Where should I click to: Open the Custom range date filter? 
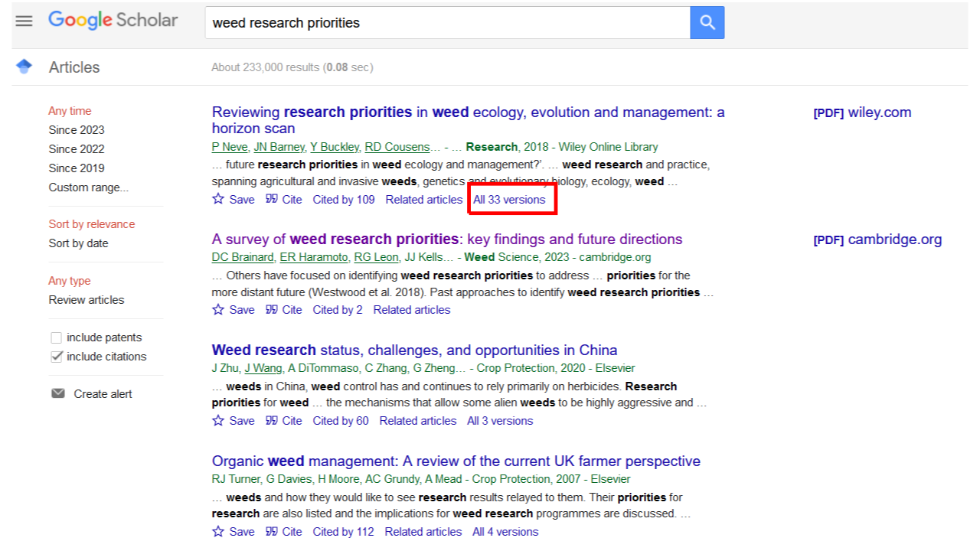coord(88,187)
